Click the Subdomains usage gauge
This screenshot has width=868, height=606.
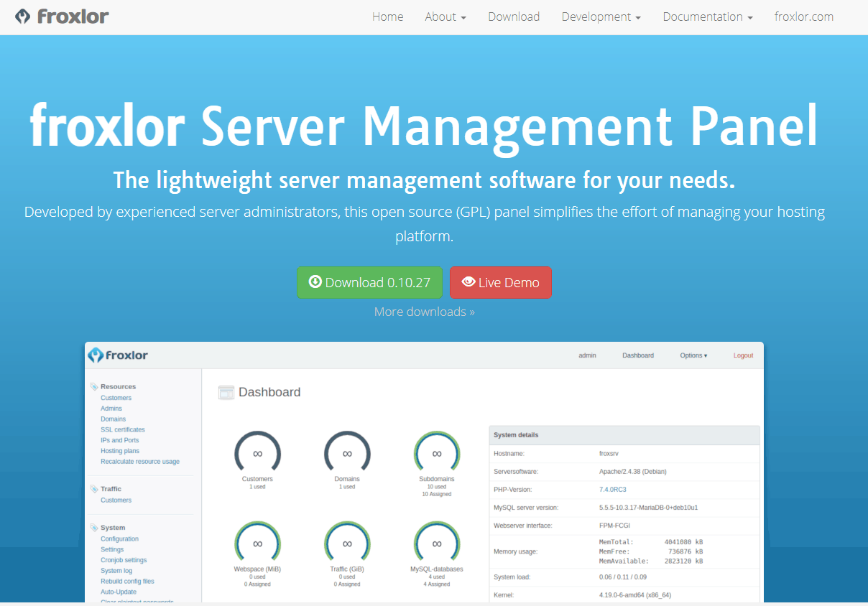pyautogui.click(x=437, y=452)
